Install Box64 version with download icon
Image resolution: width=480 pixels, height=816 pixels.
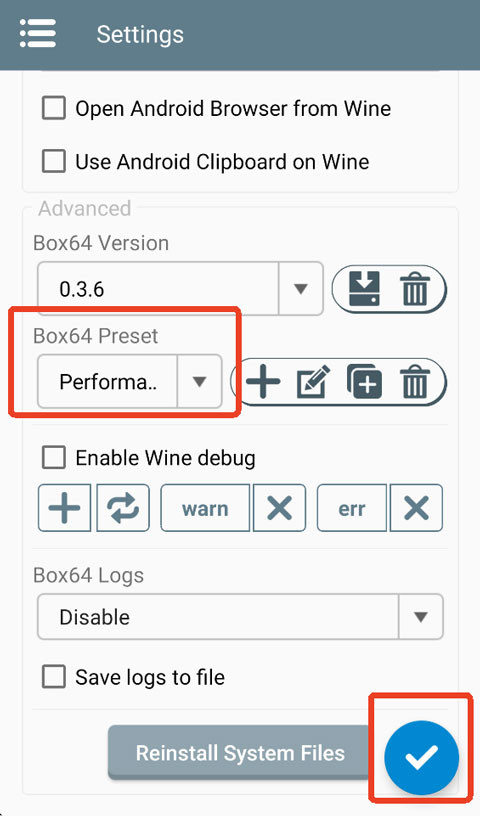point(364,289)
